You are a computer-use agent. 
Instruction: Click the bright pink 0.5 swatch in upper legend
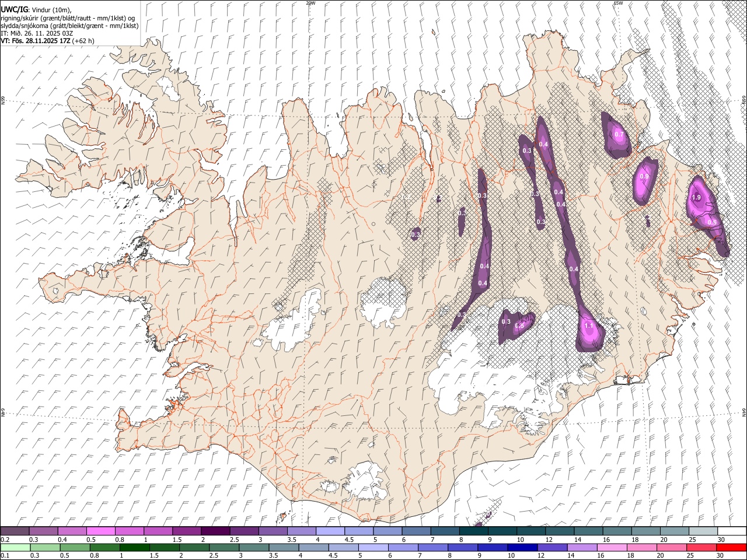100,531
